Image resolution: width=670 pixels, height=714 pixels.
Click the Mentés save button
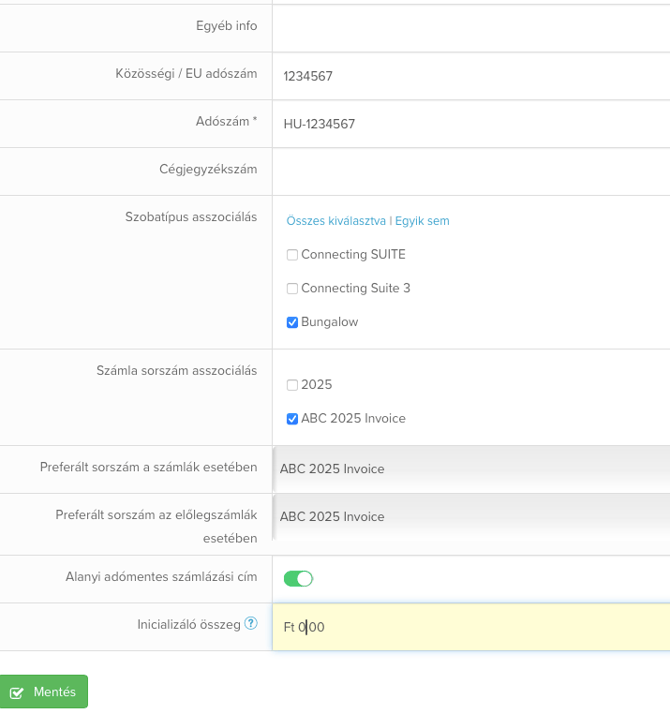click(44, 692)
